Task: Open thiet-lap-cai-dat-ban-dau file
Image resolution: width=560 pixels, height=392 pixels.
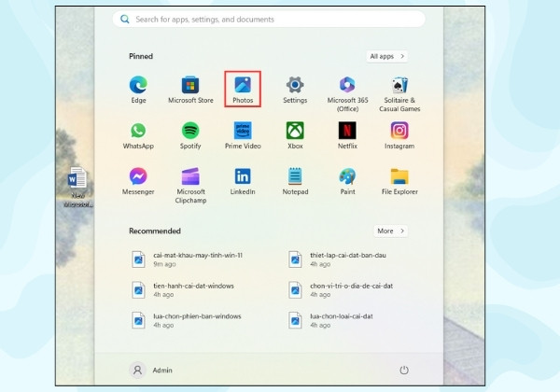Action: point(337,259)
